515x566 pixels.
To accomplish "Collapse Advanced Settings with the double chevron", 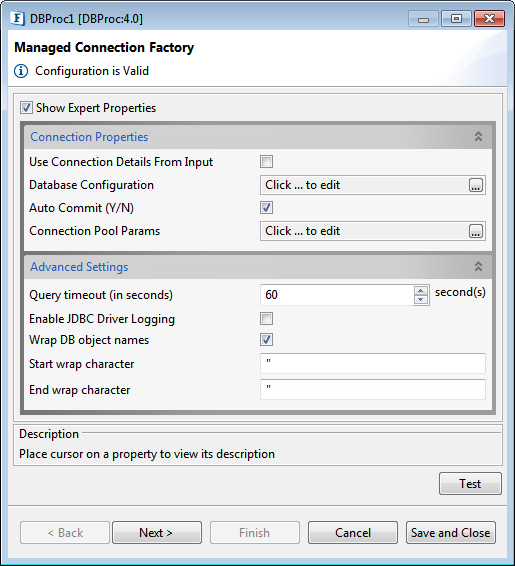I will tap(478, 266).
